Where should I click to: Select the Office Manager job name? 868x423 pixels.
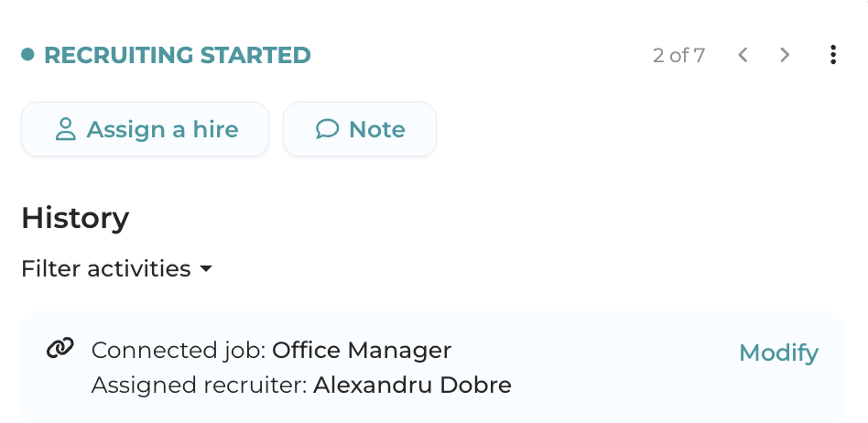362,350
